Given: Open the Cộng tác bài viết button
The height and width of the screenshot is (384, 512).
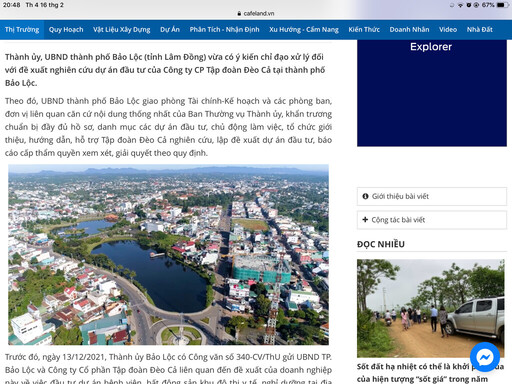Looking at the screenshot, I should click(432, 220).
